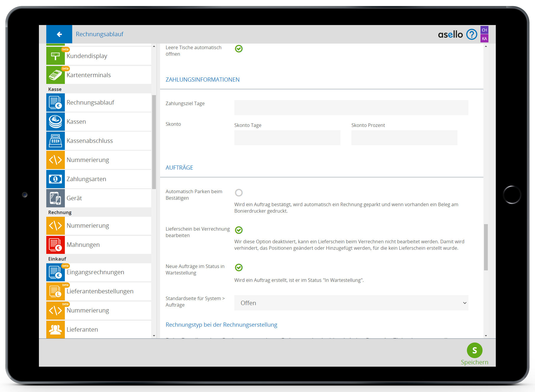
Task: Click the Speichern save button
Action: (x=474, y=350)
